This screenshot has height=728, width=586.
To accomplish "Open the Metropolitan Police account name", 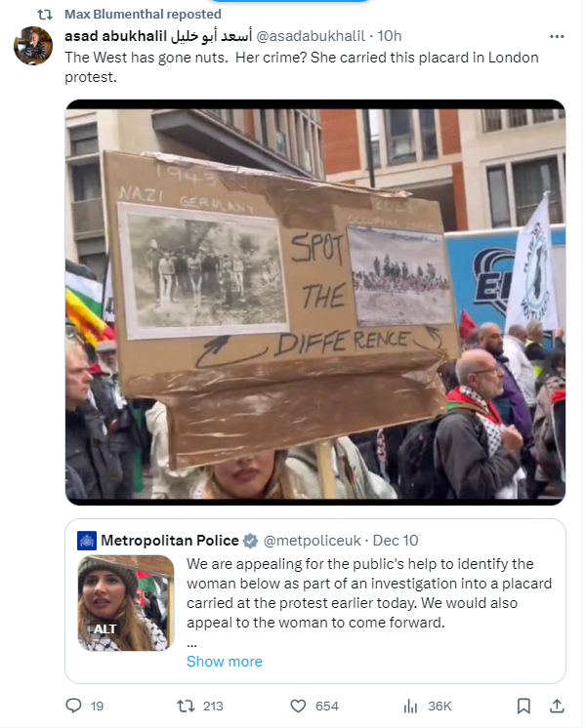I will pos(170,541).
